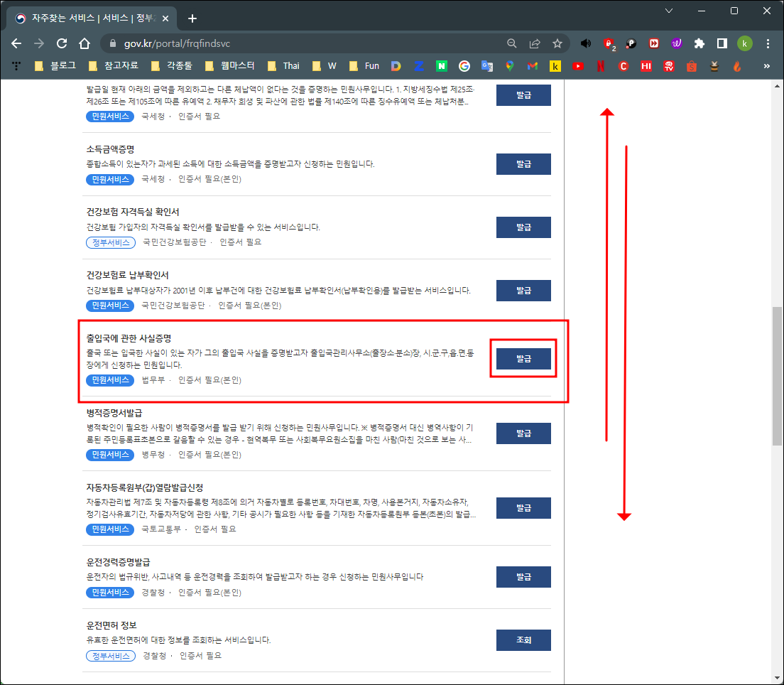Click the Chrome profile avatar icon
Screen dimensions: 784x685
coord(744,43)
